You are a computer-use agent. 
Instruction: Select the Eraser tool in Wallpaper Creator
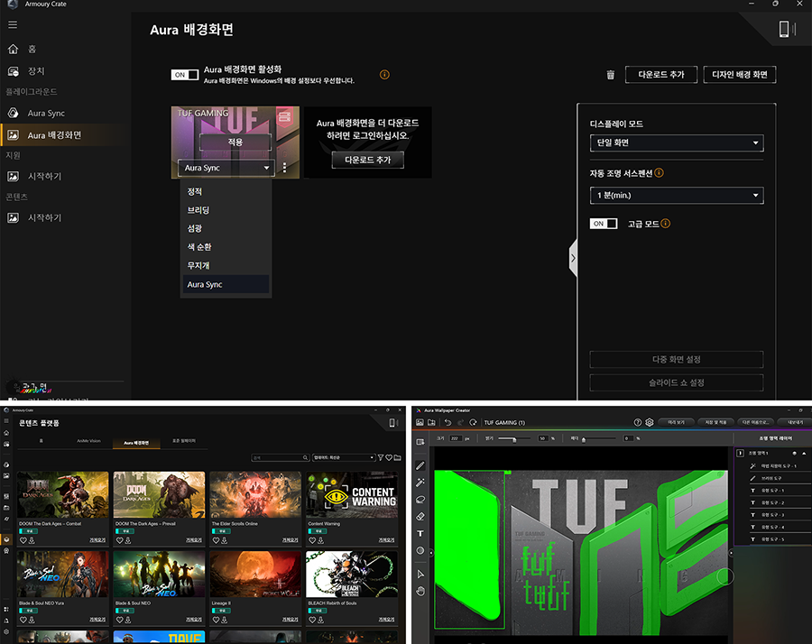pyautogui.click(x=420, y=516)
